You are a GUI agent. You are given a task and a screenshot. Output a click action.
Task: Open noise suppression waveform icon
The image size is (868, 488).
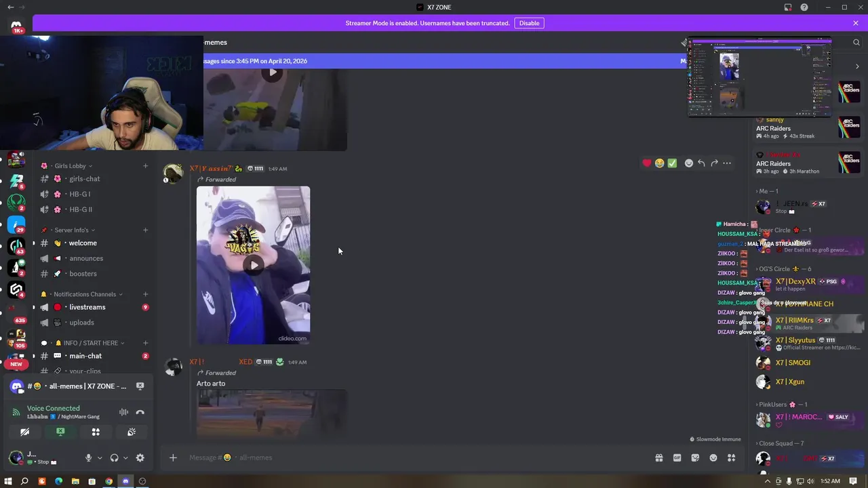point(123,412)
